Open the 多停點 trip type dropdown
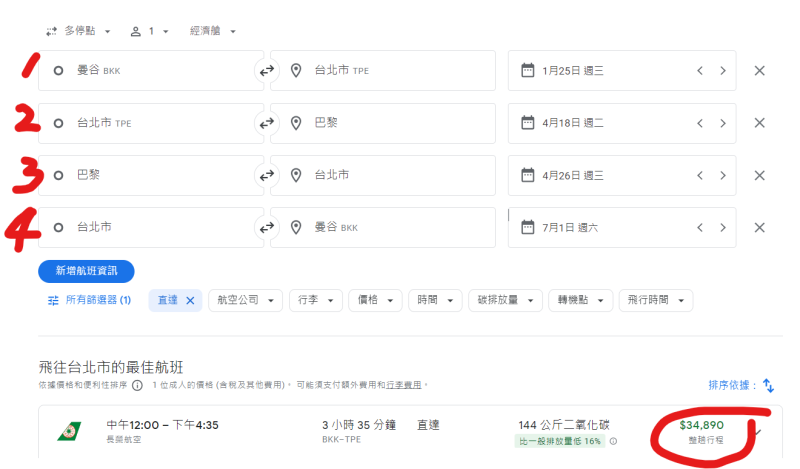The width and height of the screenshot is (800, 469). tap(79, 31)
